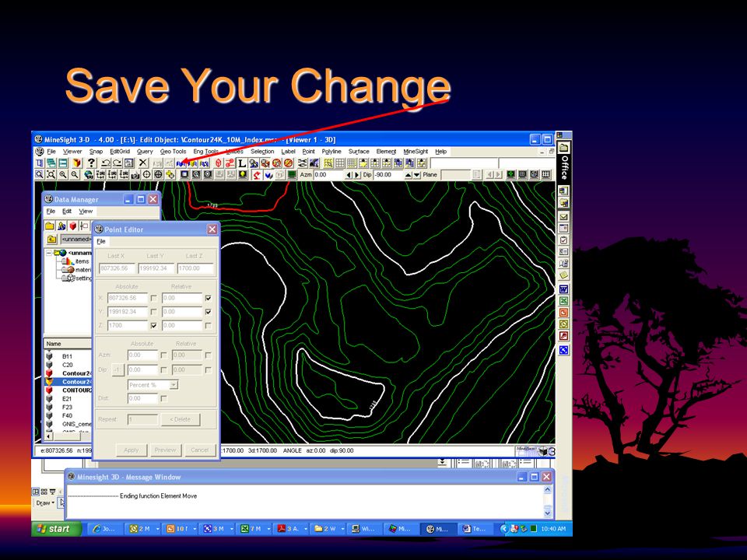Open the Element menu
Image resolution: width=747 pixels, height=560 pixels.
pyautogui.click(x=386, y=152)
